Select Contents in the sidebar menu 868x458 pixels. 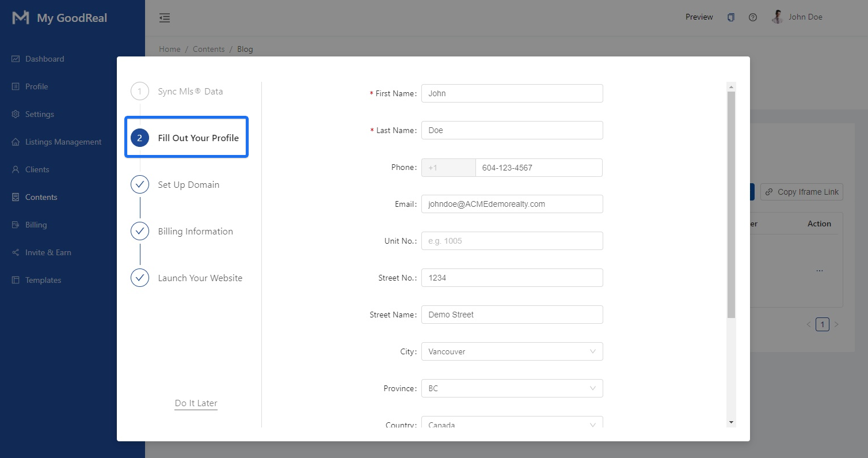(15, 196)
